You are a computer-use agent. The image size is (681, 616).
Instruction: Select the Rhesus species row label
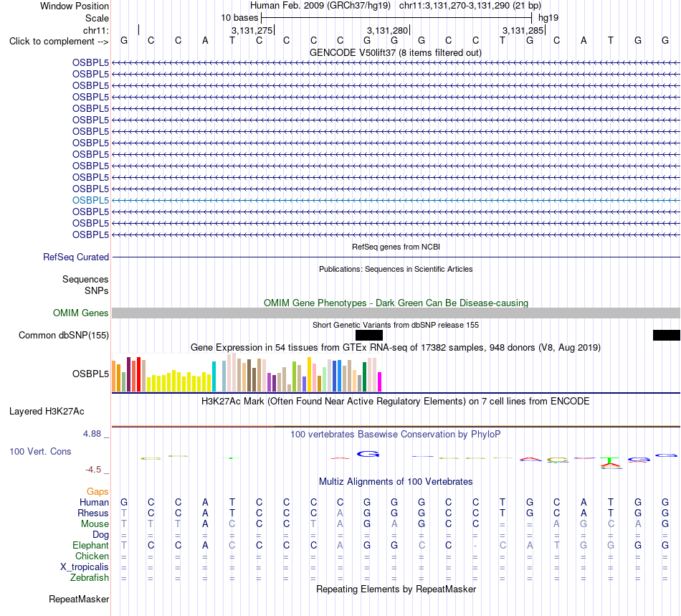[93, 513]
